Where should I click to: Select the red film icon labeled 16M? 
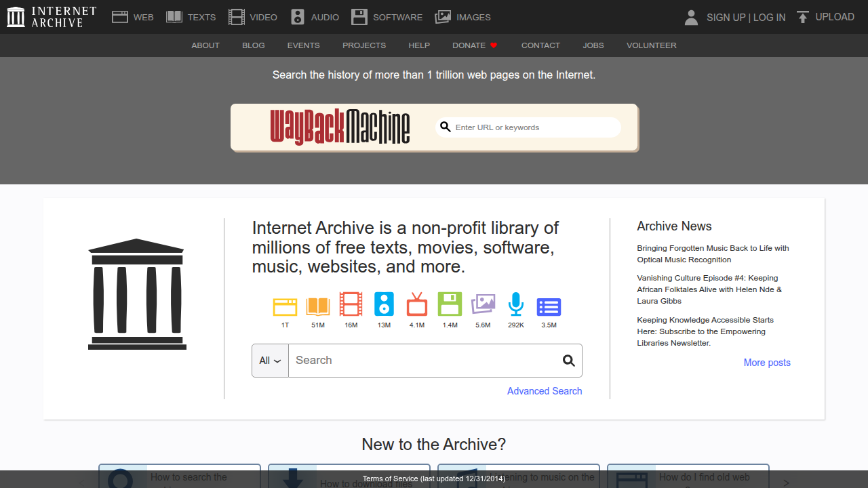[x=351, y=304]
